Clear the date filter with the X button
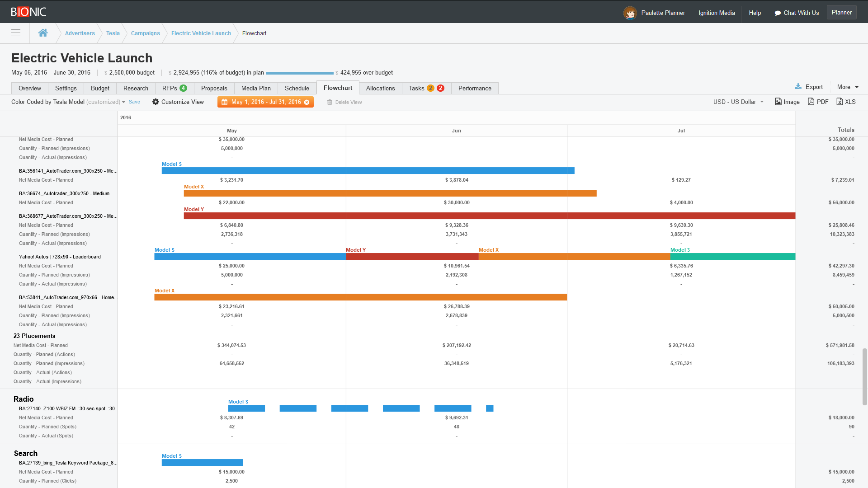 [x=307, y=102]
